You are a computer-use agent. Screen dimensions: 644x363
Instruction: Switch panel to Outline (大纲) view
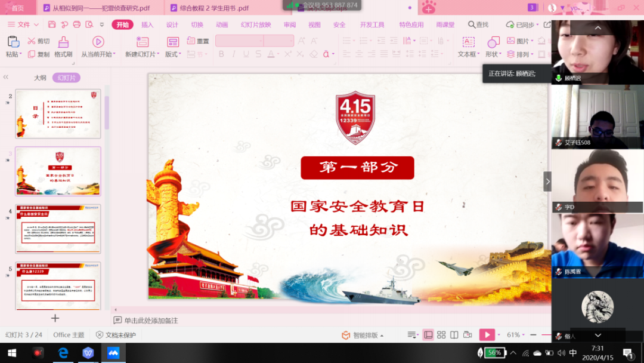pos(40,78)
